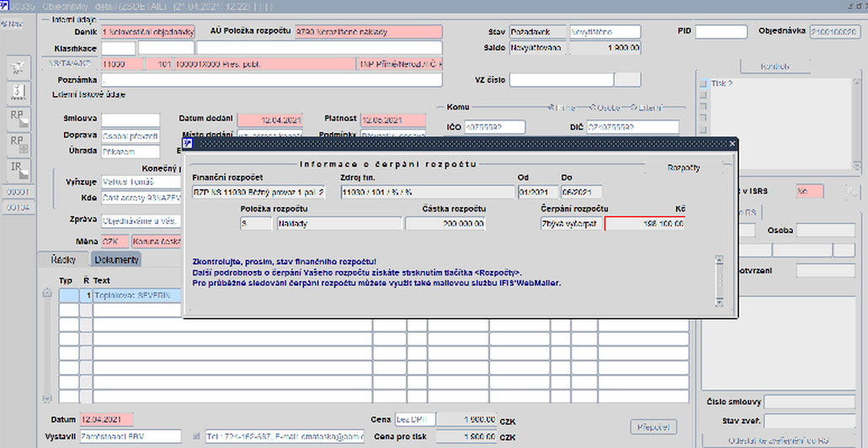Viewport: 868px width, 448px height.
Task: Tick the fourth checkbox in the Kontroly list
Action: pyautogui.click(x=703, y=118)
